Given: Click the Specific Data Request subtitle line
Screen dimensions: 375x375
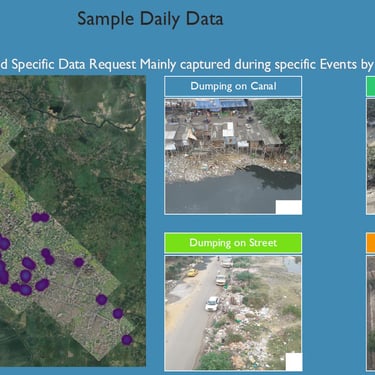Looking at the screenshot, I should (187, 64).
